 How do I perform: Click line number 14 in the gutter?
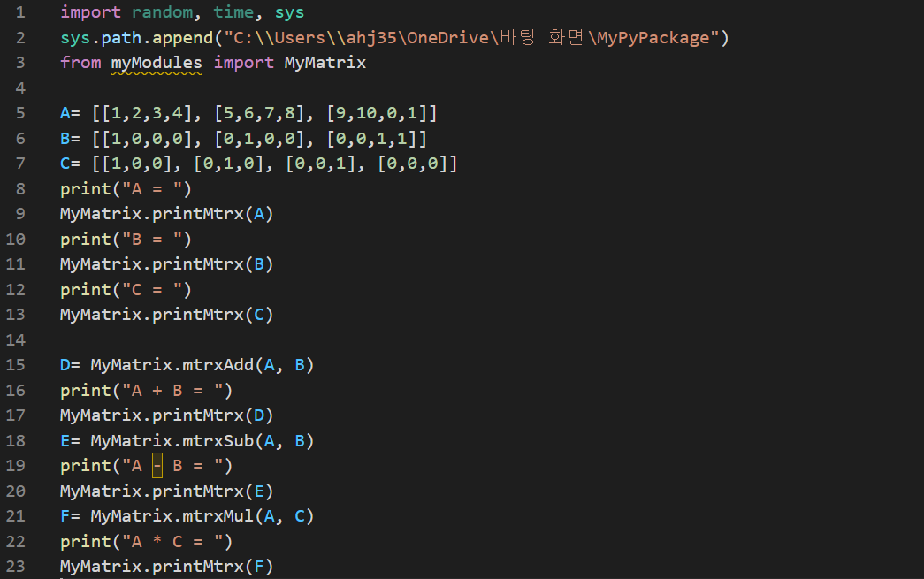click(x=16, y=339)
